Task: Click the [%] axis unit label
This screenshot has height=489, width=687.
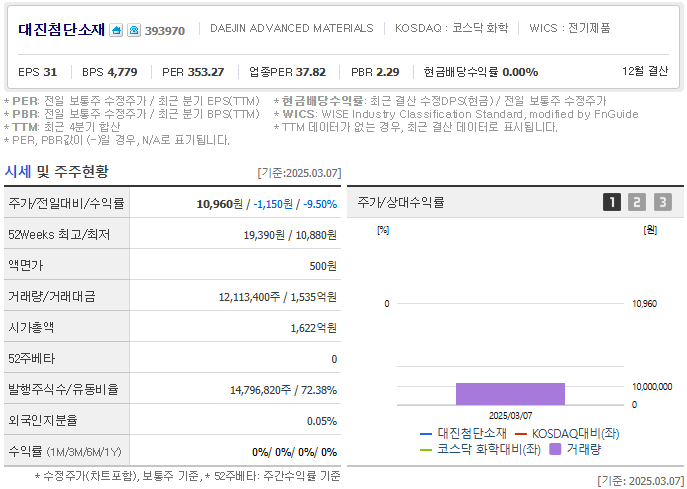Action: point(383,230)
